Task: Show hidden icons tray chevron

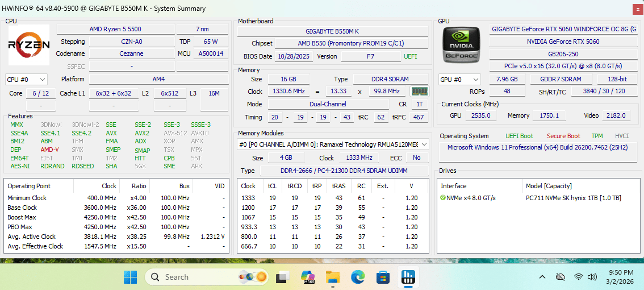Action: pos(542,277)
